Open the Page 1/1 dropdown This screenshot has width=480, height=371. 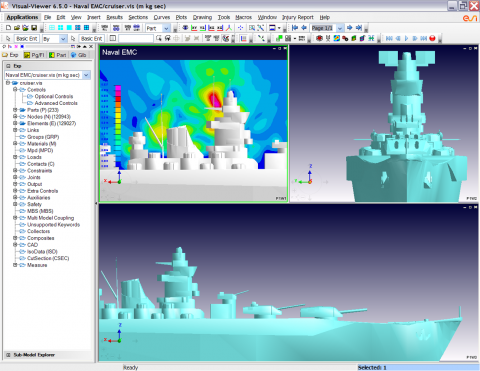point(340,28)
